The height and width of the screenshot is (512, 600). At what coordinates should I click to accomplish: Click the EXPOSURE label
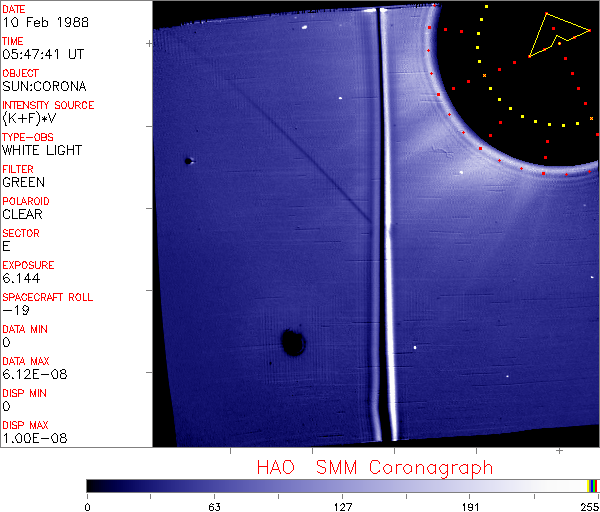point(28,265)
